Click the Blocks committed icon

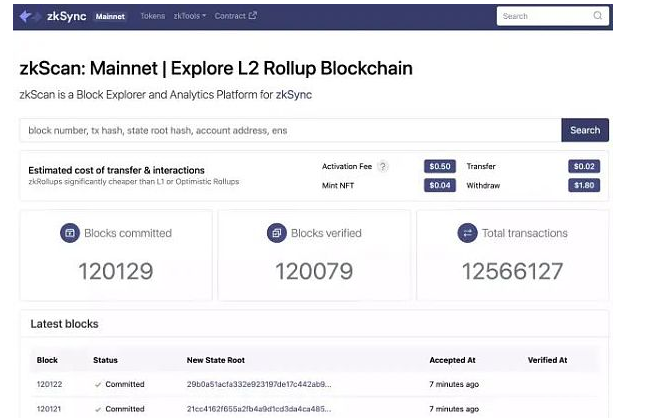pyautogui.click(x=70, y=233)
